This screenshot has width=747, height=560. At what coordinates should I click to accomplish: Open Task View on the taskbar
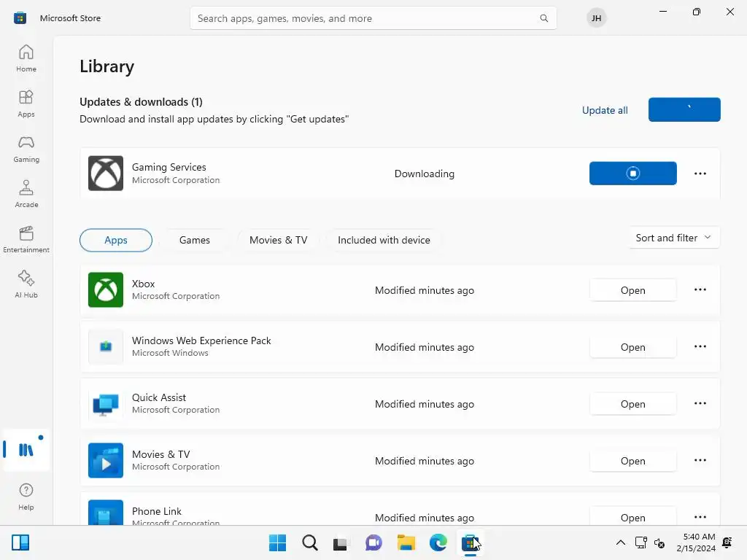point(340,542)
